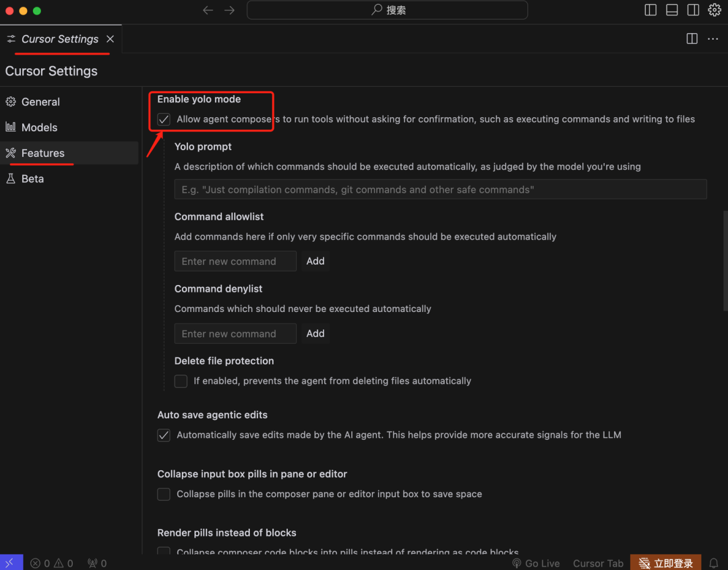Image resolution: width=728 pixels, height=570 pixels.
Task: Toggle bottom panel layout icon
Action: pos(672,9)
